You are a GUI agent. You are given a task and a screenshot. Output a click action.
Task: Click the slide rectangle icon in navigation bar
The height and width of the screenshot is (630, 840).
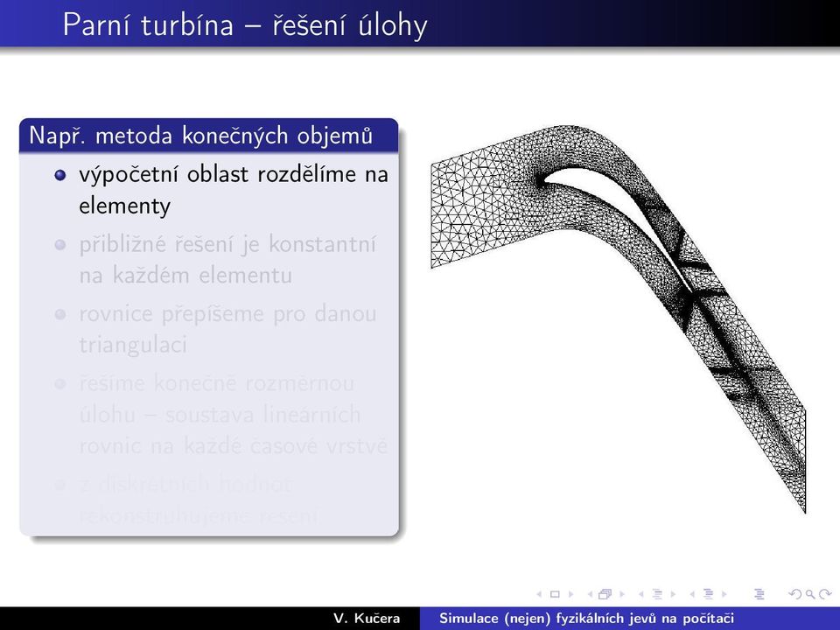pos(555,594)
